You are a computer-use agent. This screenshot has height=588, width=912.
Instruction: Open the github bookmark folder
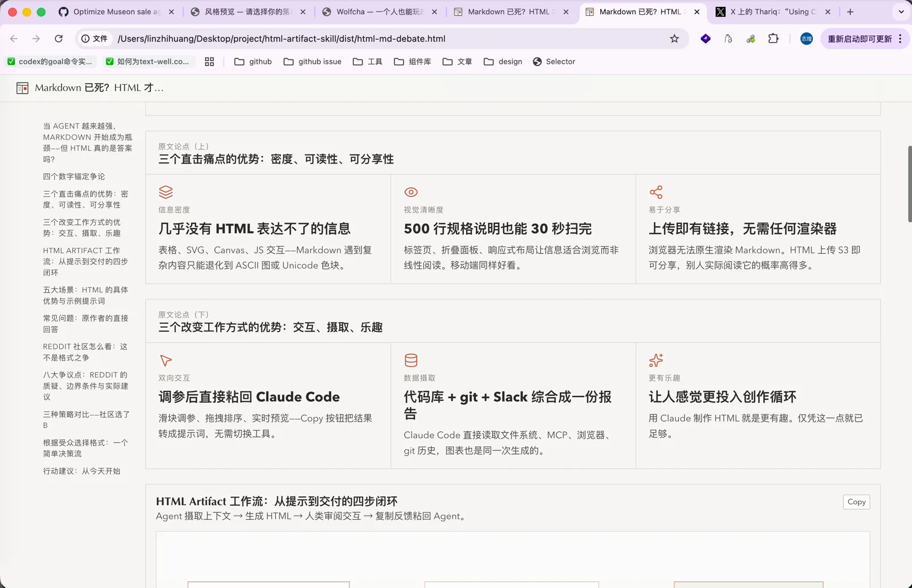[x=253, y=62]
